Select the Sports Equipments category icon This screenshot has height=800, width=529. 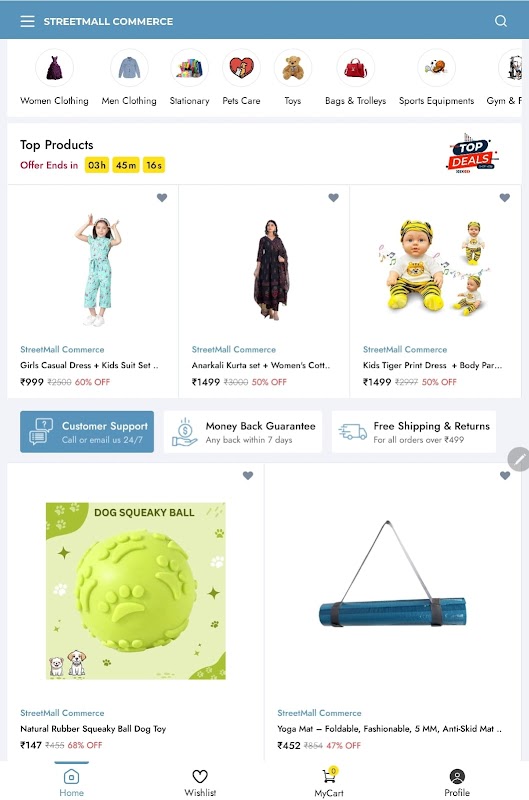[436, 68]
